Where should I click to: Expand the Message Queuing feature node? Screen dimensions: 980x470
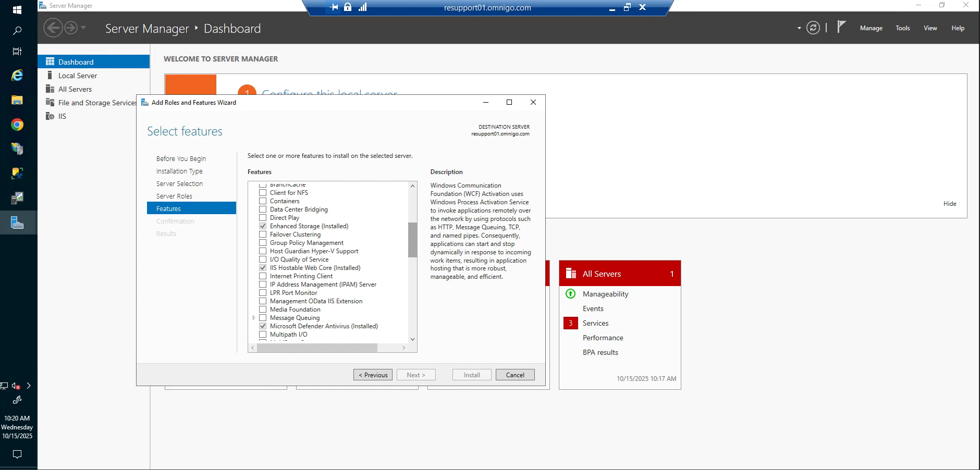pyautogui.click(x=254, y=317)
